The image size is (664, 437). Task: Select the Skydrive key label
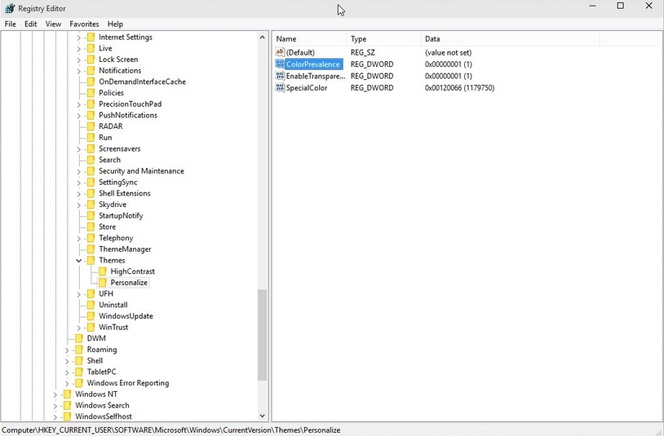[x=112, y=205]
